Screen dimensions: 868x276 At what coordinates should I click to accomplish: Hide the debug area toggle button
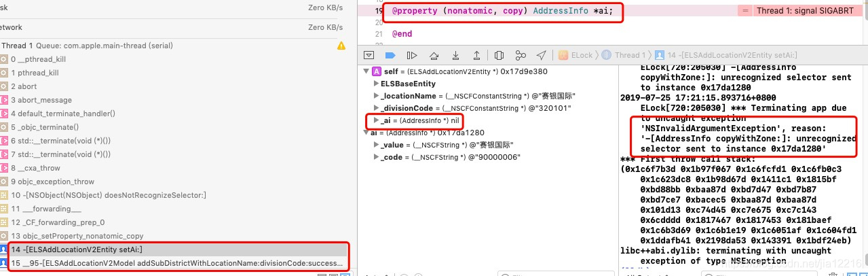tap(369, 55)
